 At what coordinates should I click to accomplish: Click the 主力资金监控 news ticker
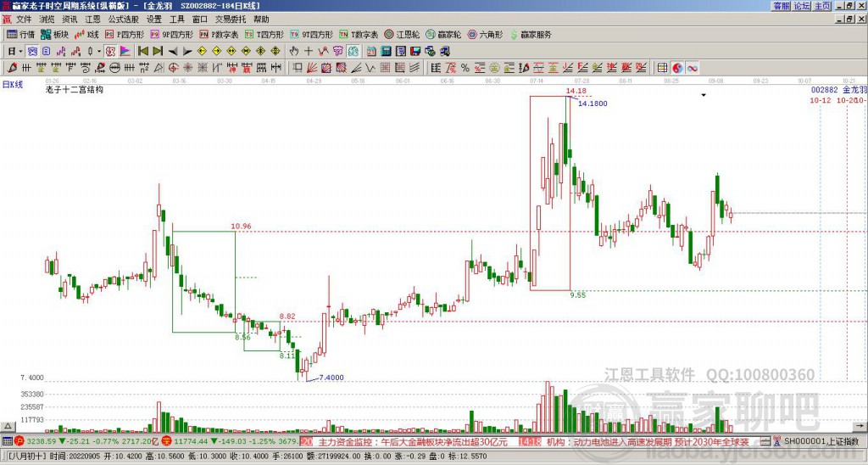pyautogui.click(x=413, y=442)
